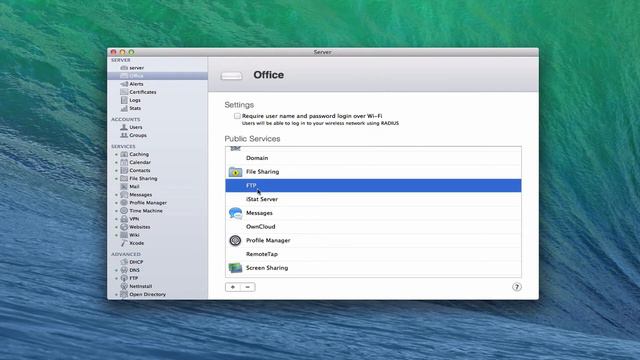Open Stats chart icon in sidebar
This screenshot has width=640, height=360.
click(124, 108)
